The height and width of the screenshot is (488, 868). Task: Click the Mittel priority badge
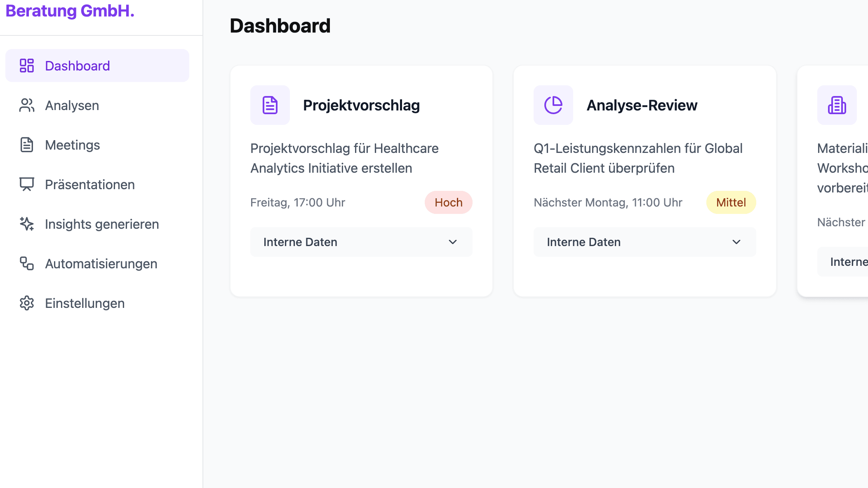point(731,202)
